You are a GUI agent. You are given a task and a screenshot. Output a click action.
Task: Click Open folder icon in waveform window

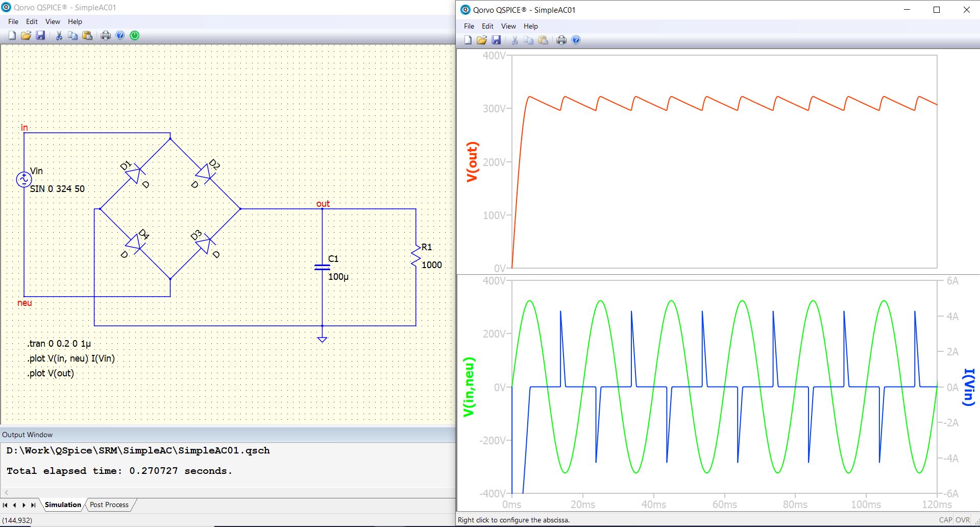481,40
